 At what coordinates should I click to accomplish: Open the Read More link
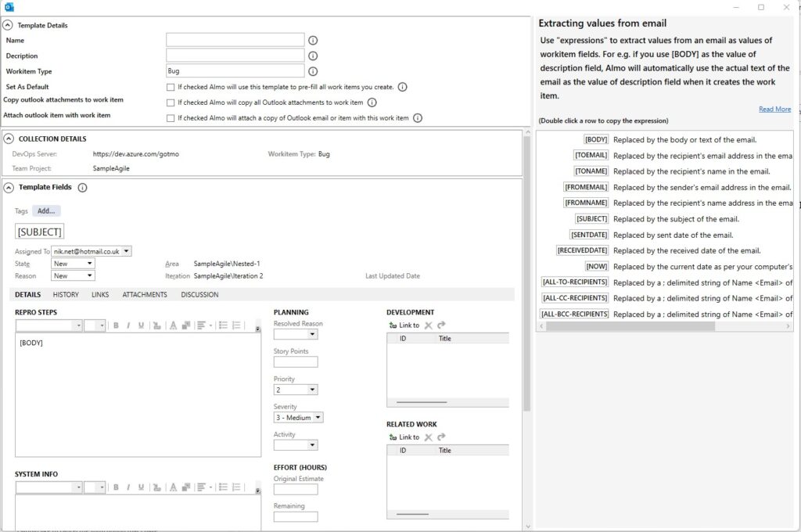coord(774,110)
